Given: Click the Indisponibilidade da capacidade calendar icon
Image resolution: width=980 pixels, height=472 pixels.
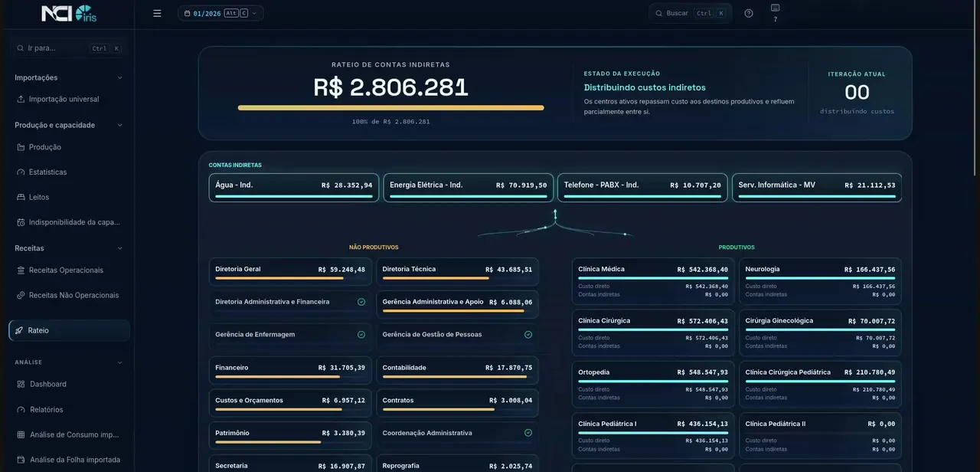Looking at the screenshot, I should (21, 222).
